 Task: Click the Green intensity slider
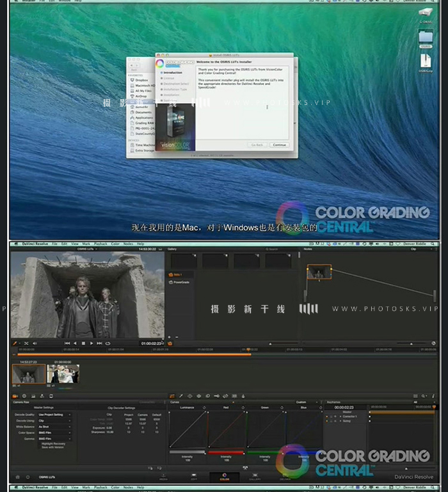(265, 452)
